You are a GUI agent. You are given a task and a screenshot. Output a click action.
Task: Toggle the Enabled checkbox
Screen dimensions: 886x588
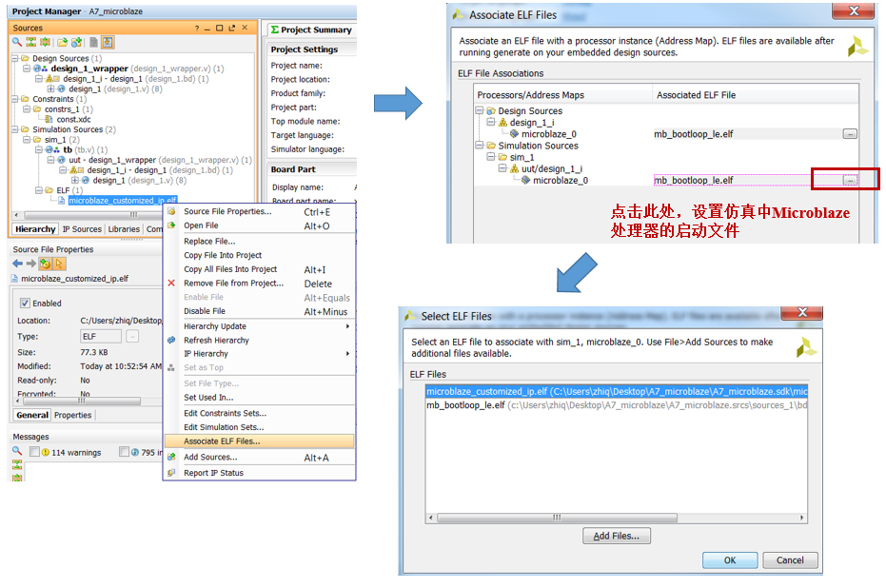coord(25,304)
